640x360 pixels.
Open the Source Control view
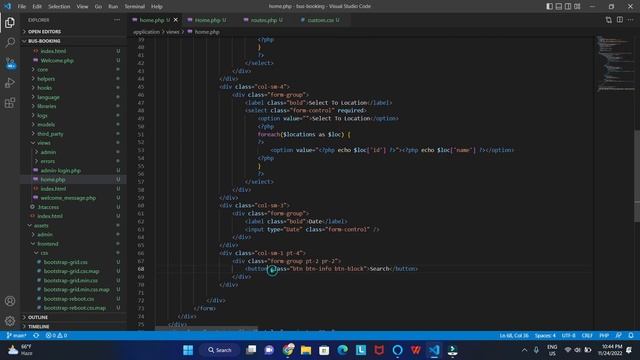click(x=10, y=62)
